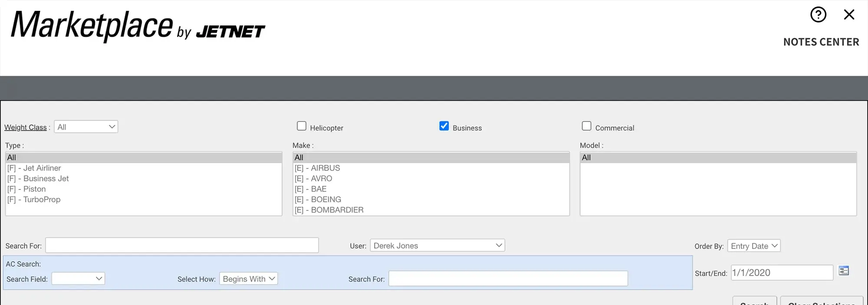Click the Clear Selections button
The height and width of the screenshot is (305, 868).
click(821, 302)
